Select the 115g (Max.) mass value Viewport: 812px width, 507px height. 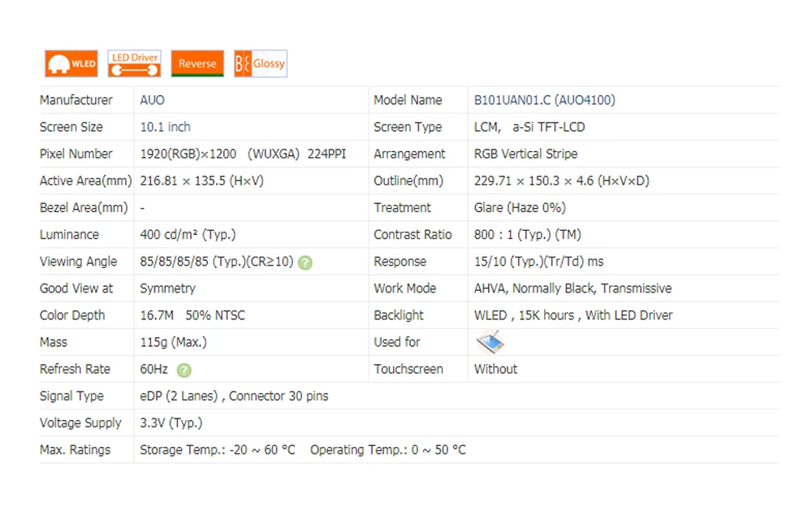click(173, 343)
